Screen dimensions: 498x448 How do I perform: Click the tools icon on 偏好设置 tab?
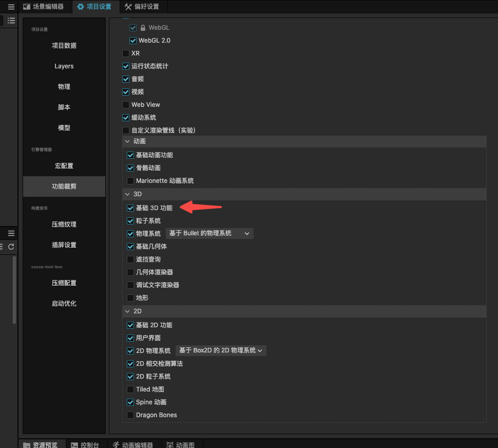point(128,7)
